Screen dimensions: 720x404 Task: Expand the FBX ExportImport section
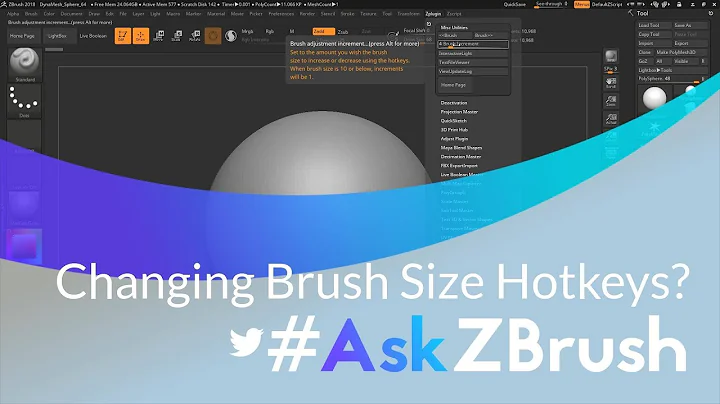click(x=459, y=166)
